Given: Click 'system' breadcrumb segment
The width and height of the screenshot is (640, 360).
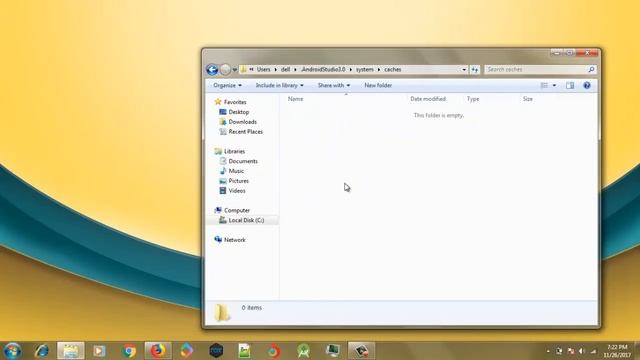Looking at the screenshot, I should click(364, 69).
